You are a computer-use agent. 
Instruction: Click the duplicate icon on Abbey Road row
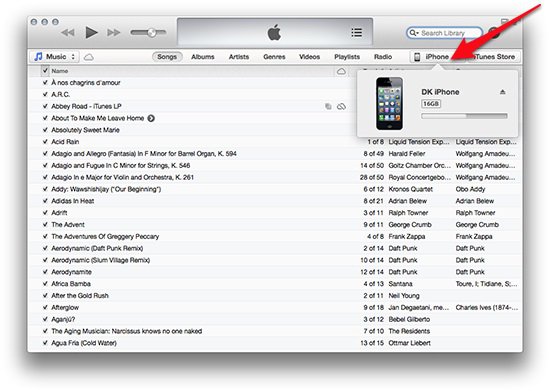tap(328, 106)
